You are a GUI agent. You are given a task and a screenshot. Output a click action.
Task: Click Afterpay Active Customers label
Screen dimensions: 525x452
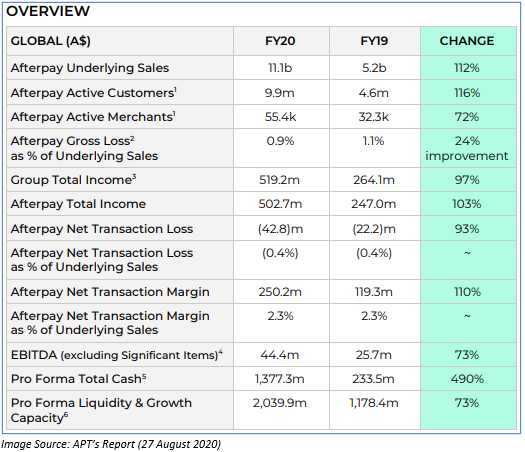(94, 93)
